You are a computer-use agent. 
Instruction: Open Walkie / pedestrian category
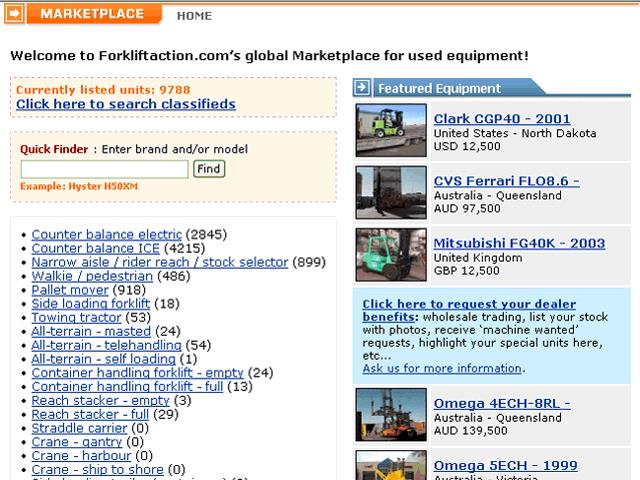click(92, 276)
